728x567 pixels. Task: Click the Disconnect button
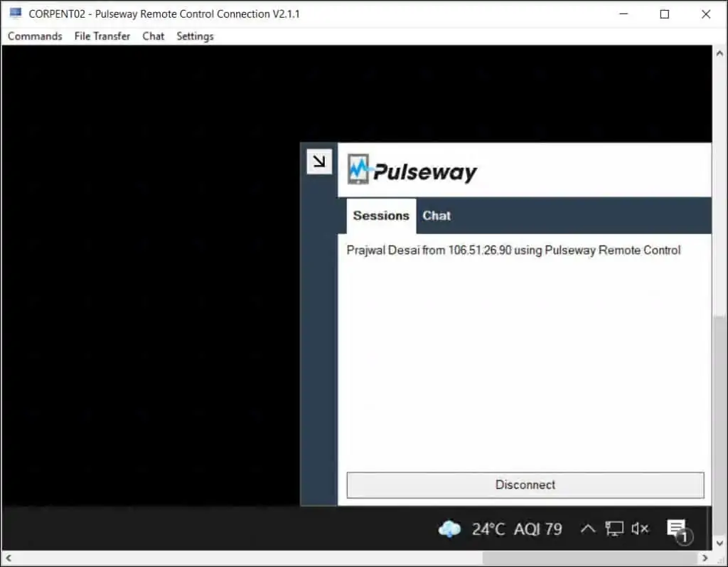click(525, 484)
